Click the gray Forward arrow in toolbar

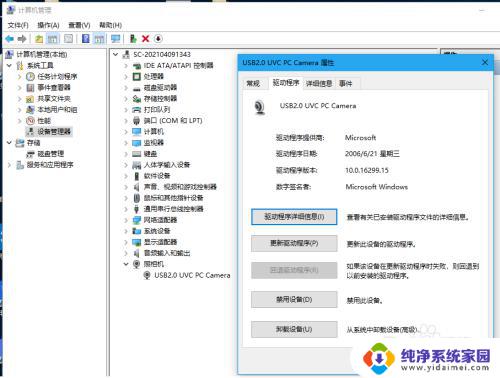[x=22, y=39]
